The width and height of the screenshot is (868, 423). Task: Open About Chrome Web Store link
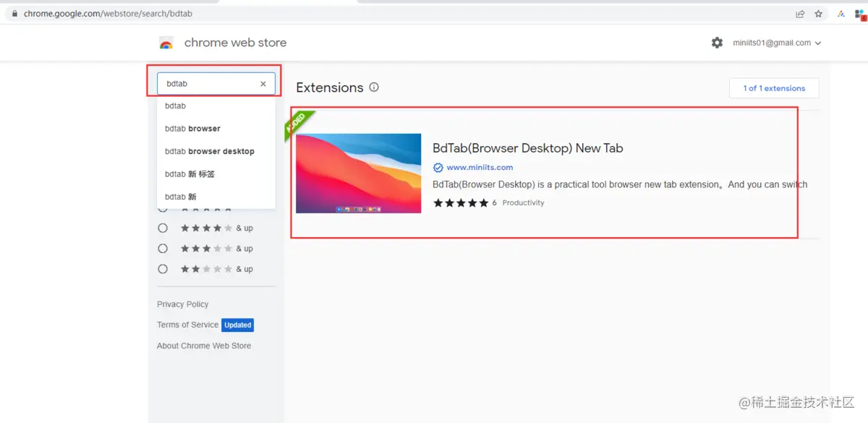coord(204,346)
